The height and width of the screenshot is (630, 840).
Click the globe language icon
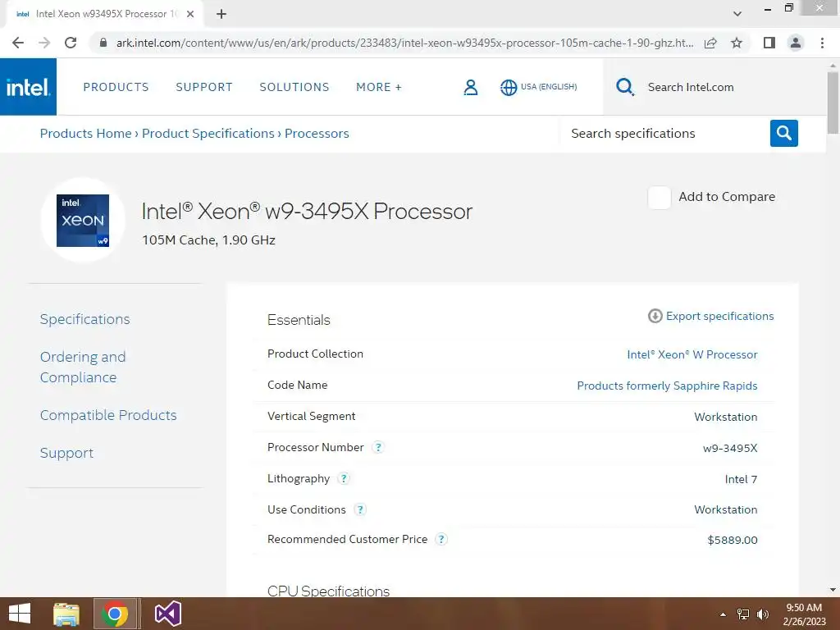(509, 87)
